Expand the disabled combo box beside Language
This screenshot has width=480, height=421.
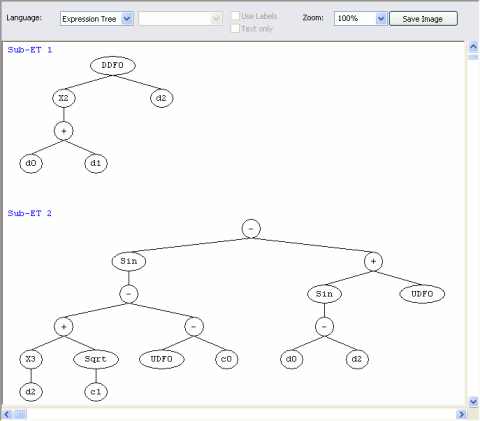tap(180, 19)
